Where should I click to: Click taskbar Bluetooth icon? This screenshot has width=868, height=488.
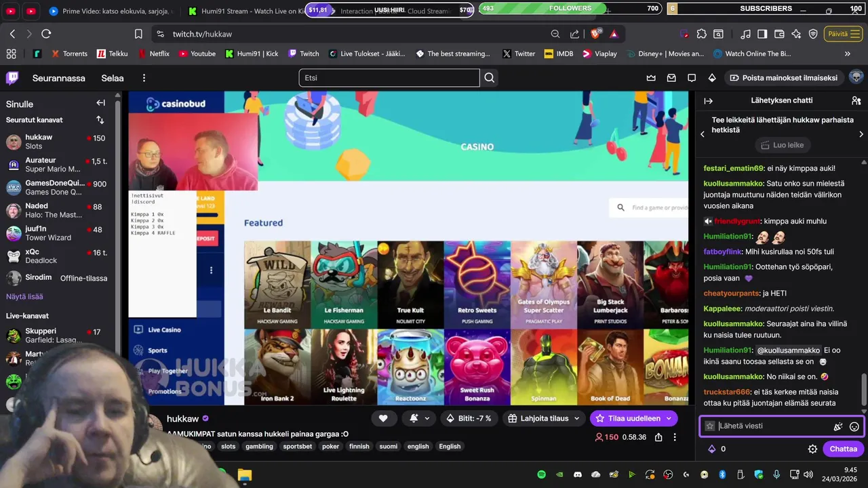[722, 474]
